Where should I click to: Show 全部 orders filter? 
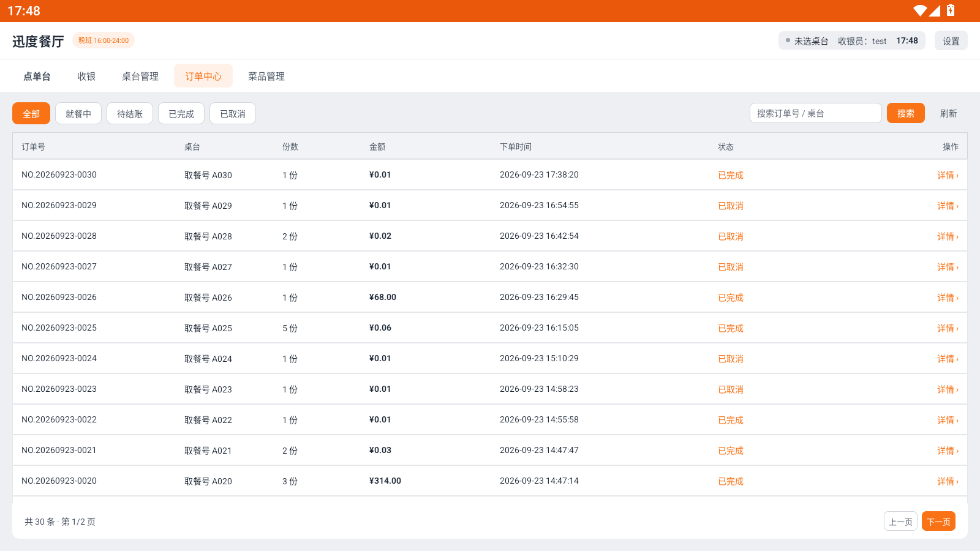31,114
